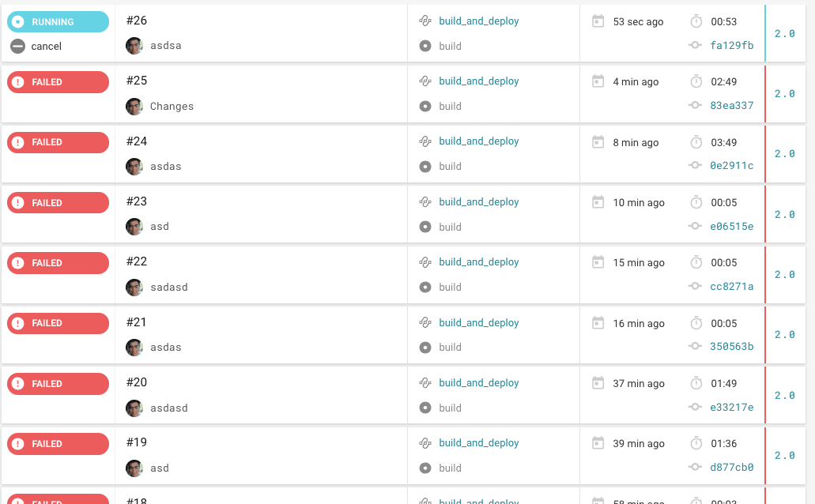
Task: Open the FAILED status badge of build #25
Action: pos(58,82)
